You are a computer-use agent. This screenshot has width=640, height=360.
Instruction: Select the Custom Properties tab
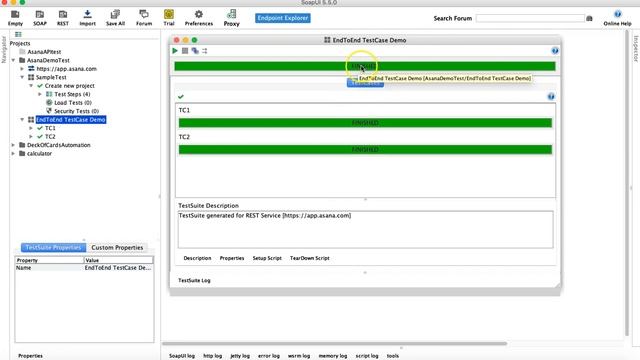pyautogui.click(x=117, y=247)
